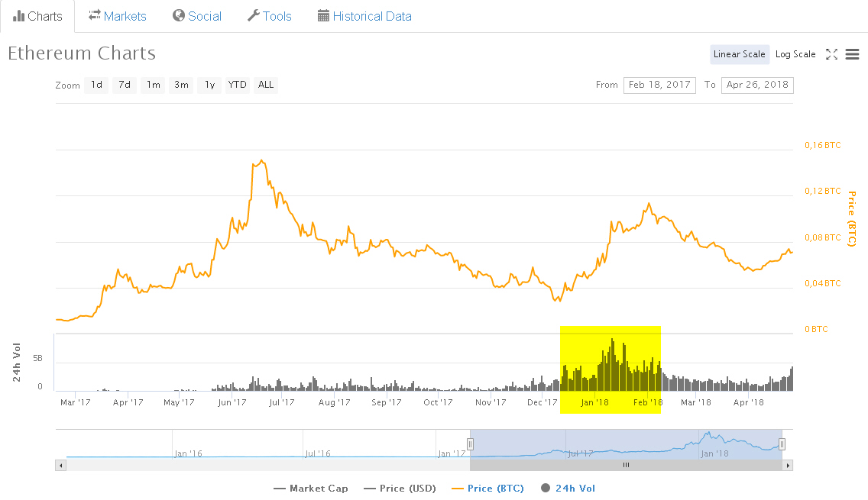Image resolution: width=868 pixels, height=500 pixels.
Task: Switch to the Social tab
Action: coord(197,16)
